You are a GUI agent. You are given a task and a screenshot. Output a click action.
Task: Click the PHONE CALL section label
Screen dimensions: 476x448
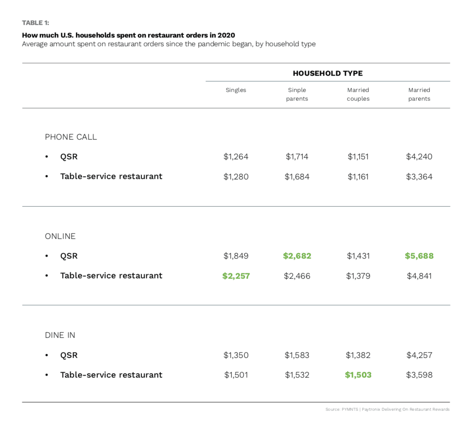coord(71,137)
